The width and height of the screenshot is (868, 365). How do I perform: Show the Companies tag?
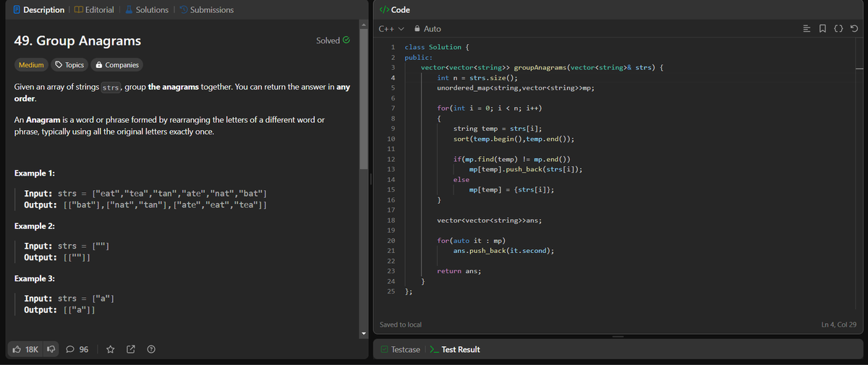[117, 65]
